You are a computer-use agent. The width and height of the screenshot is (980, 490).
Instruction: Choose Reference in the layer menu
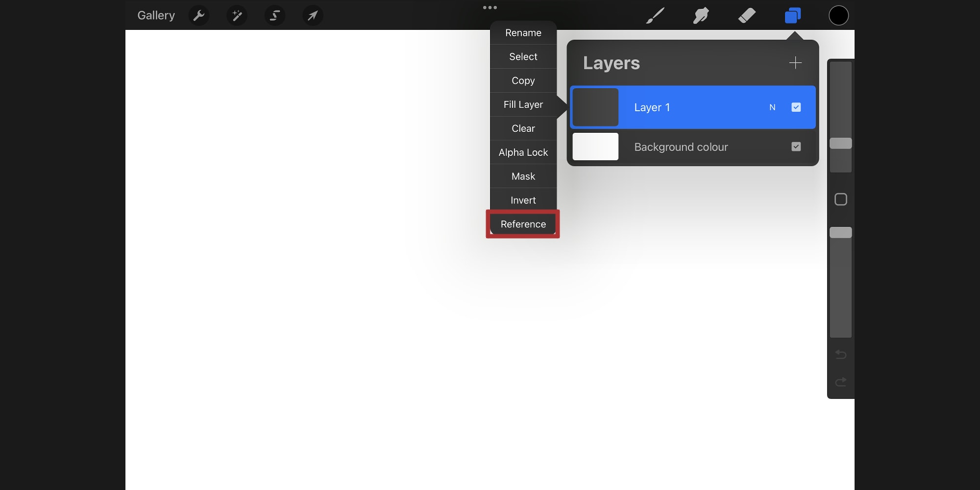pyautogui.click(x=523, y=224)
